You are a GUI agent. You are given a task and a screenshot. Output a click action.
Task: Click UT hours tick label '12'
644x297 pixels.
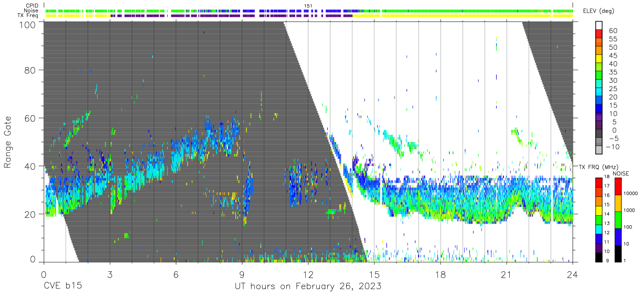point(308,274)
